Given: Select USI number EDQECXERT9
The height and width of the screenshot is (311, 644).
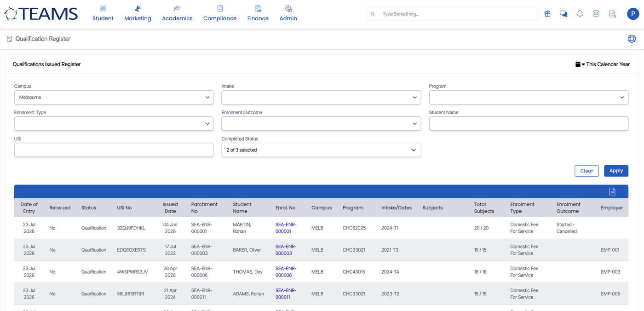Looking at the screenshot, I should click(132, 250).
